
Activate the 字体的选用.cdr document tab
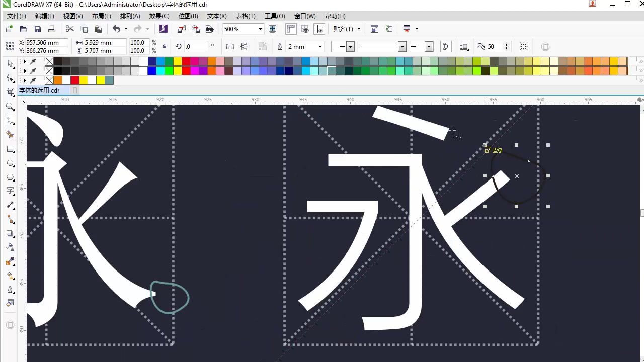[39, 90]
